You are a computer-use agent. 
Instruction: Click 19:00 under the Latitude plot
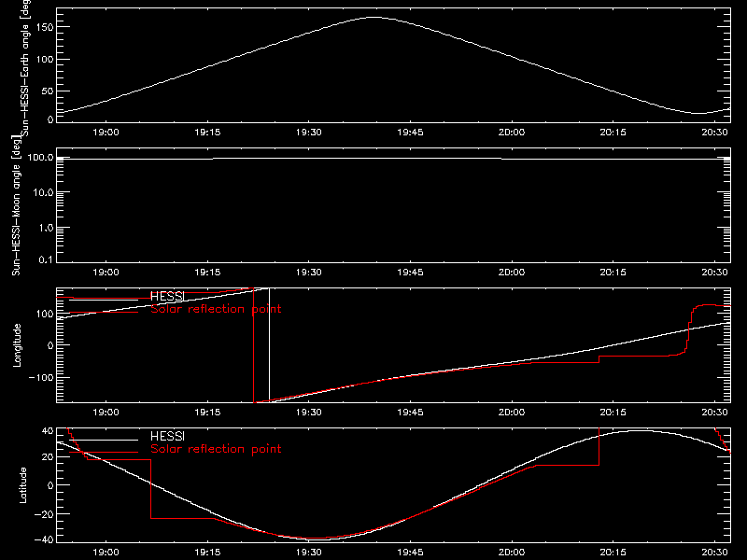coord(106,553)
